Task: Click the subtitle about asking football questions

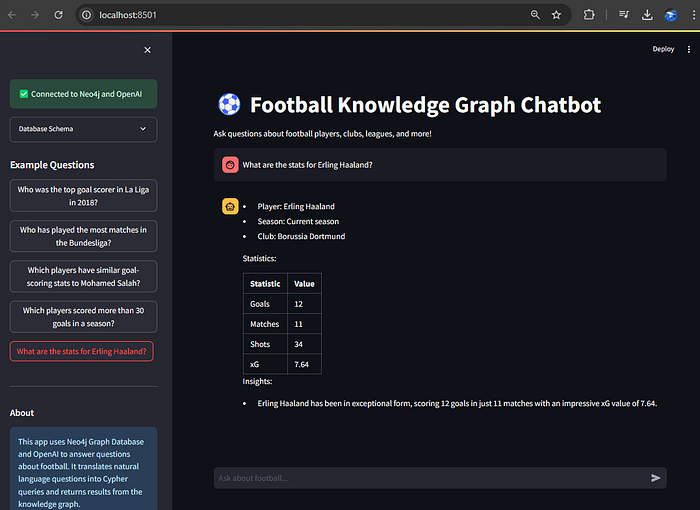Action: (322, 134)
